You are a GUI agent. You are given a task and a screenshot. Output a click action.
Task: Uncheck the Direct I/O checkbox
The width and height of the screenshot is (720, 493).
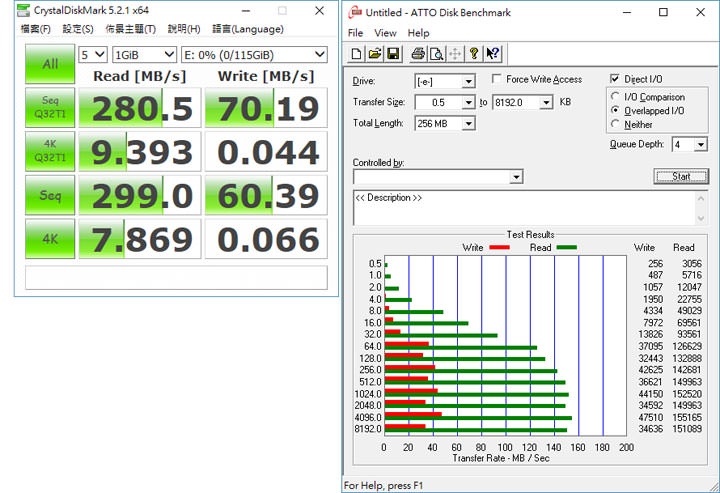pos(615,79)
